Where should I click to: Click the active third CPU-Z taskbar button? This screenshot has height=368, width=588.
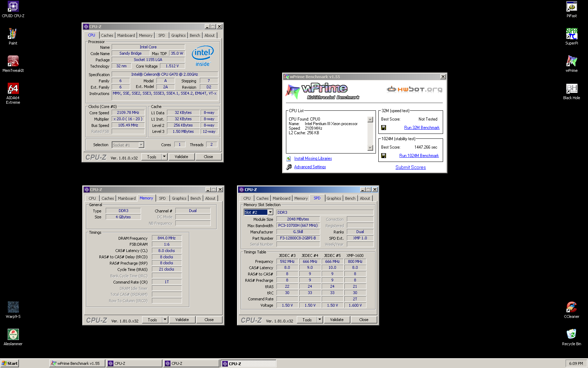[248, 363]
